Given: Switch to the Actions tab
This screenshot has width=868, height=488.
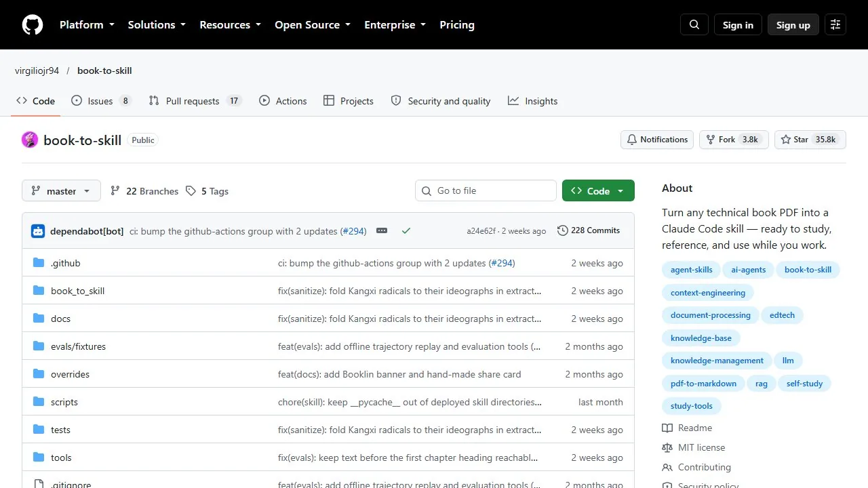Looking at the screenshot, I should tap(283, 101).
